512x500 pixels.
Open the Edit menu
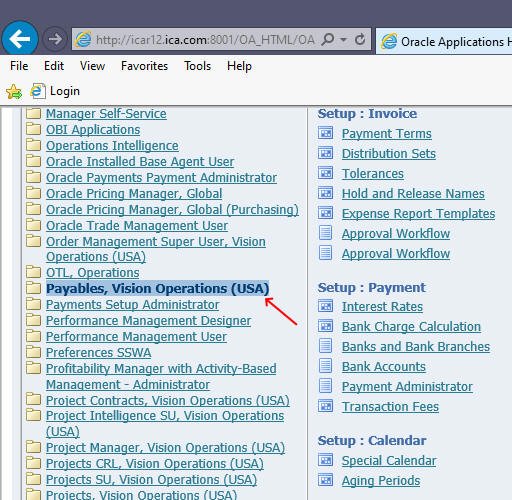[x=54, y=66]
